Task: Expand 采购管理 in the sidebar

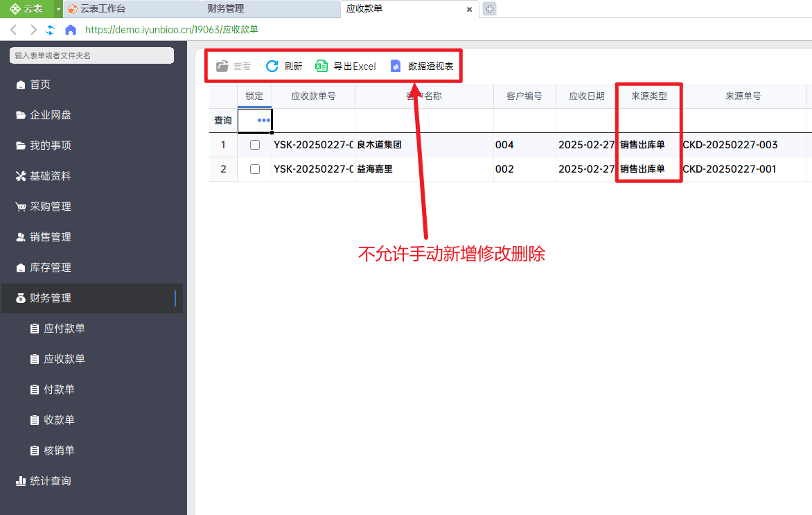Action: [92, 207]
